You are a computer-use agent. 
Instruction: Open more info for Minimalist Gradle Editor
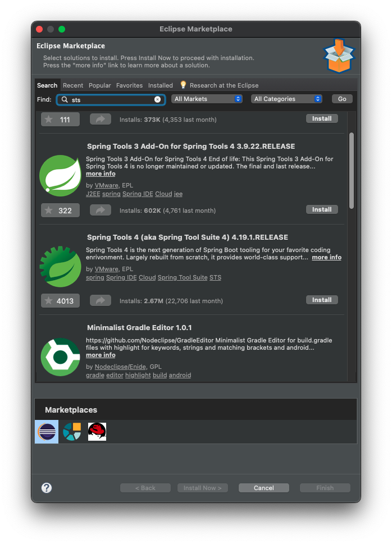click(x=101, y=355)
